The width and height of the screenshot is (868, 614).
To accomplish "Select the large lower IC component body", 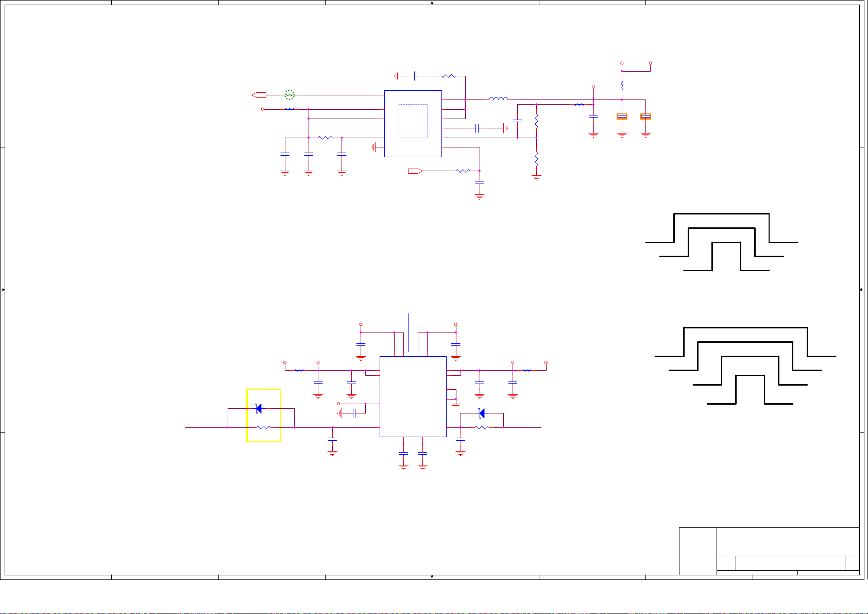I will pos(413,396).
